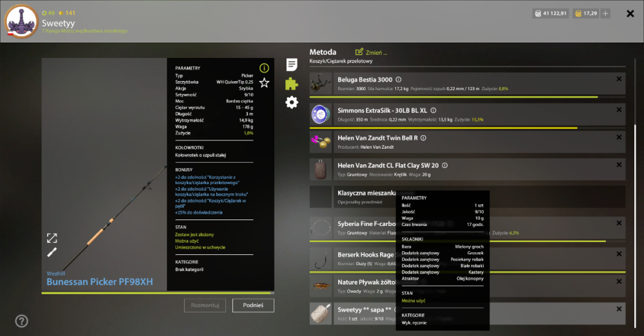Select Nature Pływak żółto bait thumbnail
644x336 pixels.
coord(320,286)
